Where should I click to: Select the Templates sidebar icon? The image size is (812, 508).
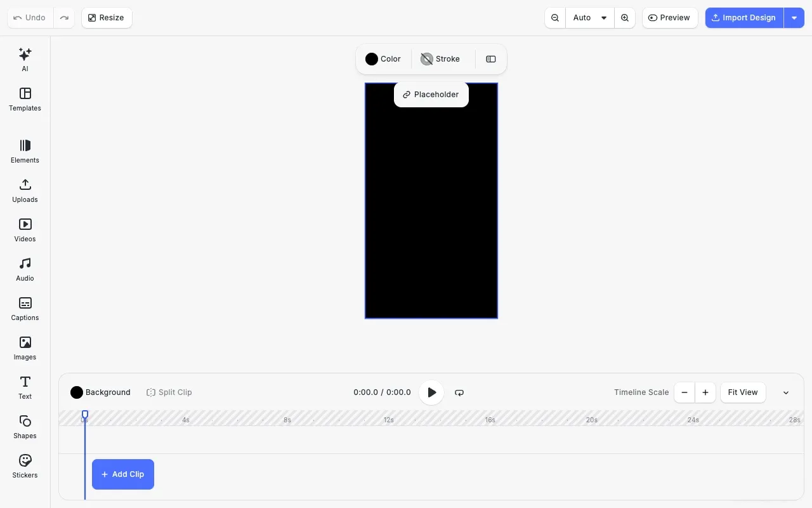tap(25, 98)
